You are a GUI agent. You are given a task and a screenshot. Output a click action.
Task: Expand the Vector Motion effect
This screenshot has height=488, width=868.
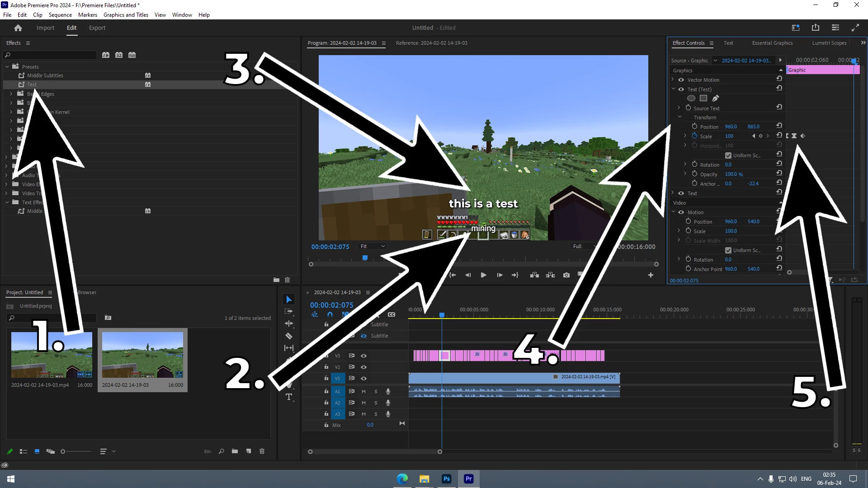pos(673,80)
